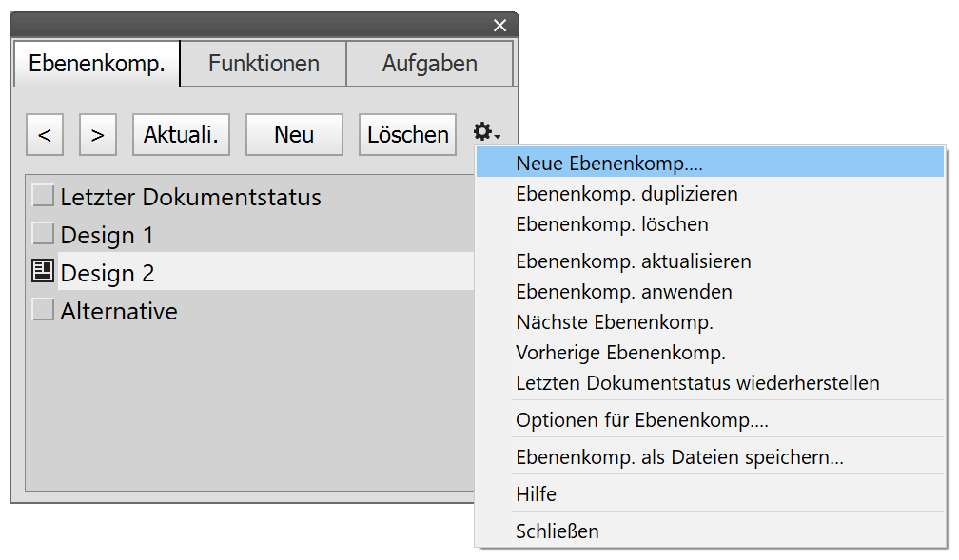
Task: Check the Design 1 comp box
Action: click(43, 234)
